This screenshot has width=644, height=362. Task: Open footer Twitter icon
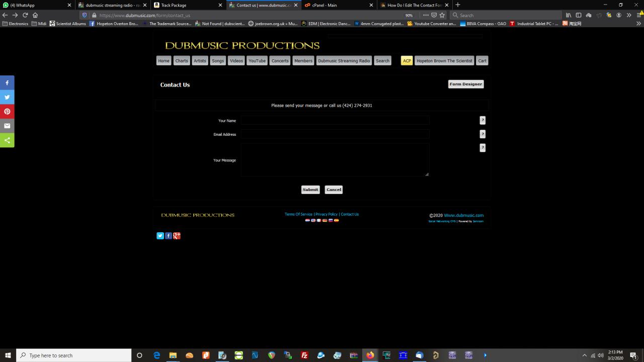[160, 235]
